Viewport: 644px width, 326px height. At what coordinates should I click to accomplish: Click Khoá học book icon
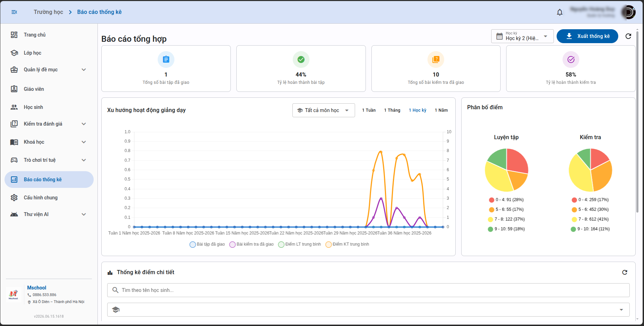[x=14, y=142]
